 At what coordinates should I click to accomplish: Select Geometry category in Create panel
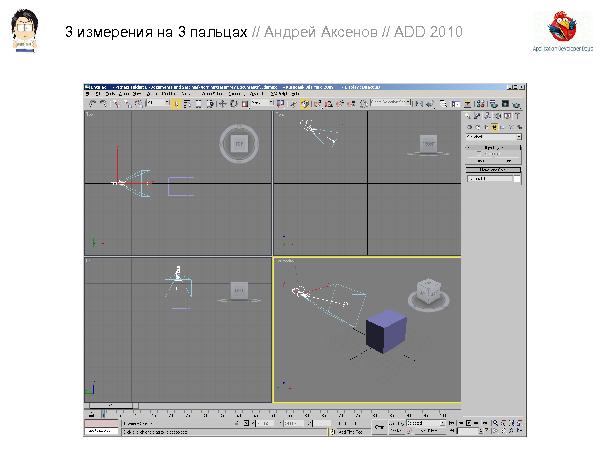[469, 127]
